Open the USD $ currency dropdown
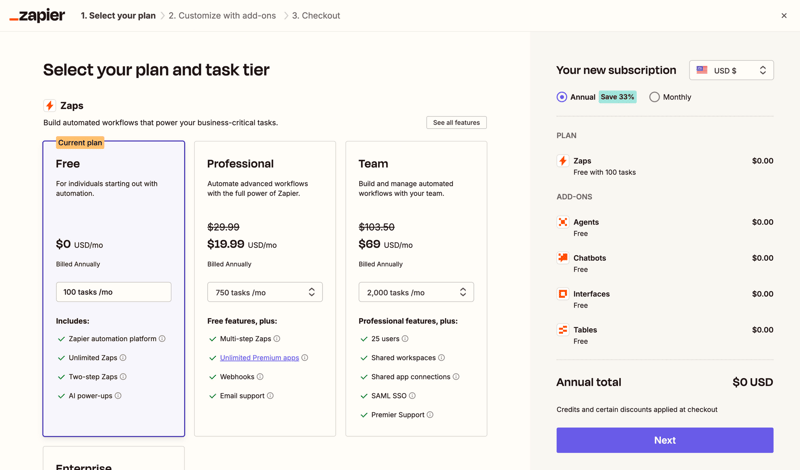The height and width of the screenshot is (470, 800). click(731, 70)
